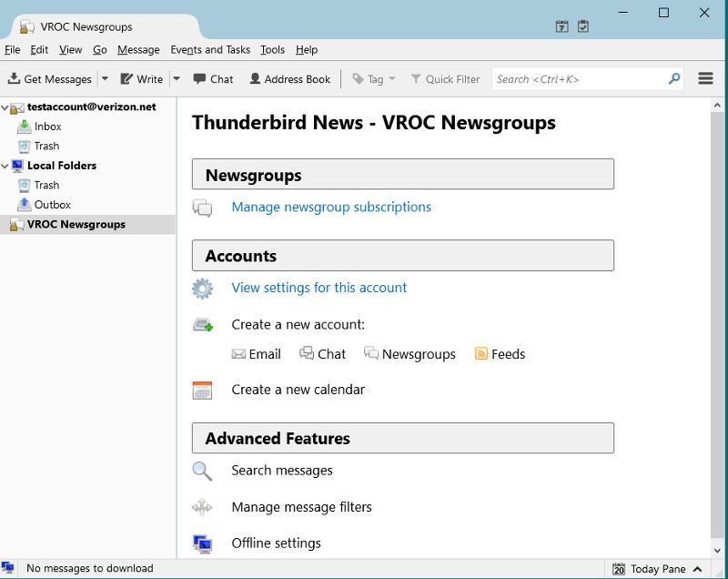
Task: Open the Help menu
Action: [x=307, y=50]
